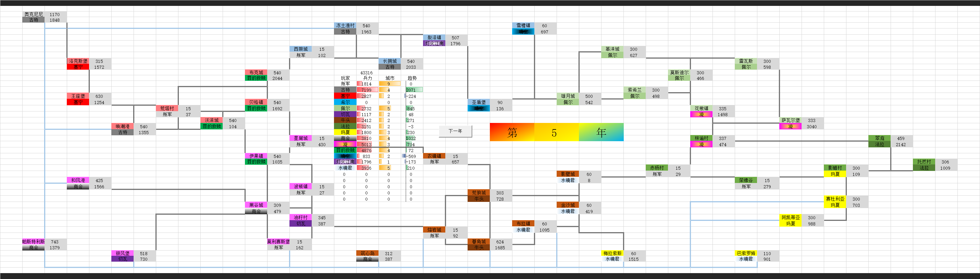Select the 雷瓦斯 city cell
The height and width of the screenshot is (279, 980).
tap(746, 61)
